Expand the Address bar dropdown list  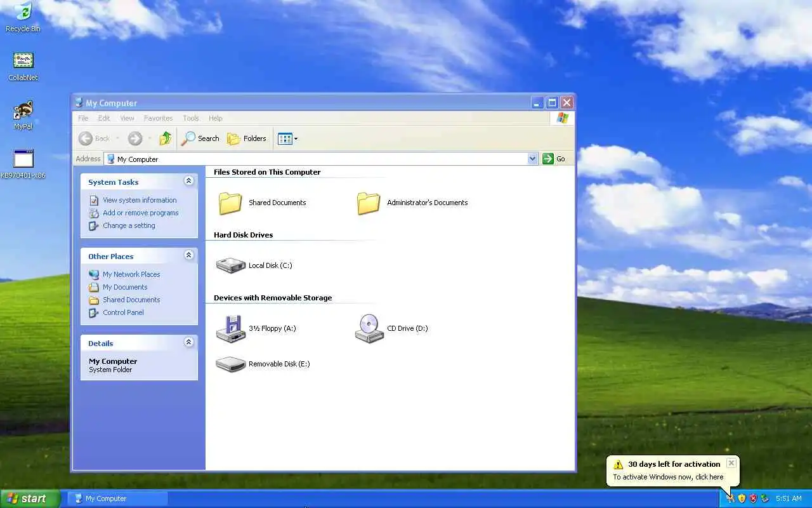(x=532, y=159)
